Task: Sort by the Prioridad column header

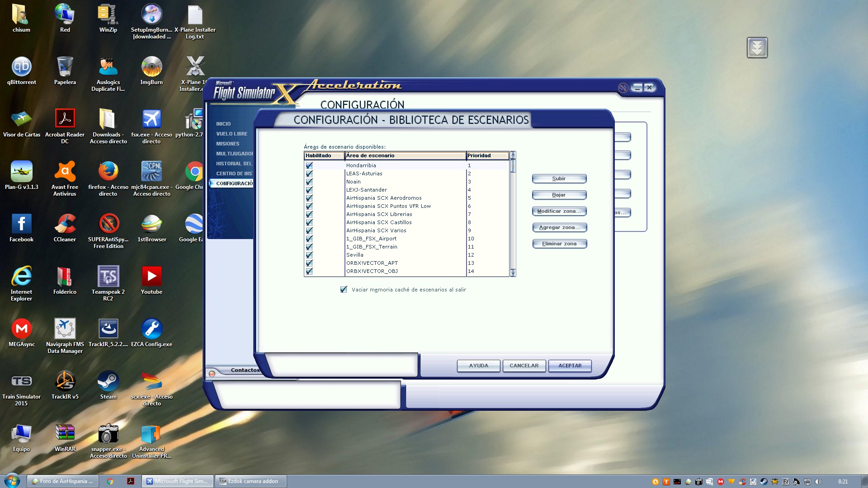Action: point(487,155)
